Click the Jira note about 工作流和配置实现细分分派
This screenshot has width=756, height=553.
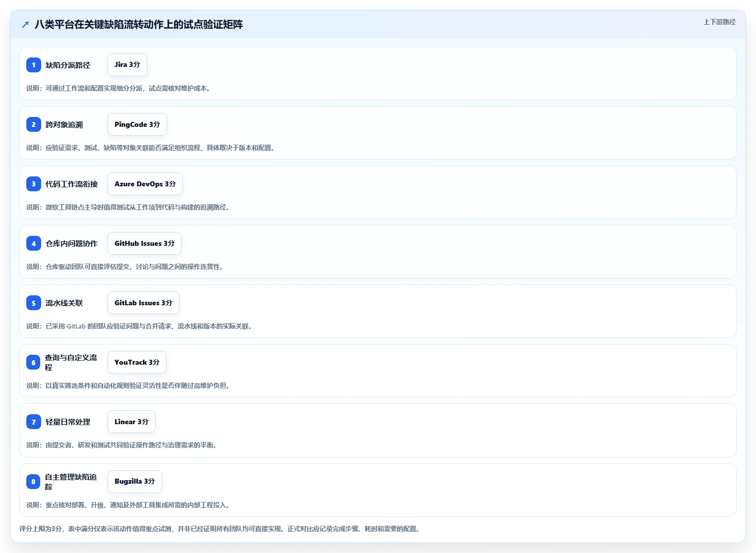click(119, 88)
